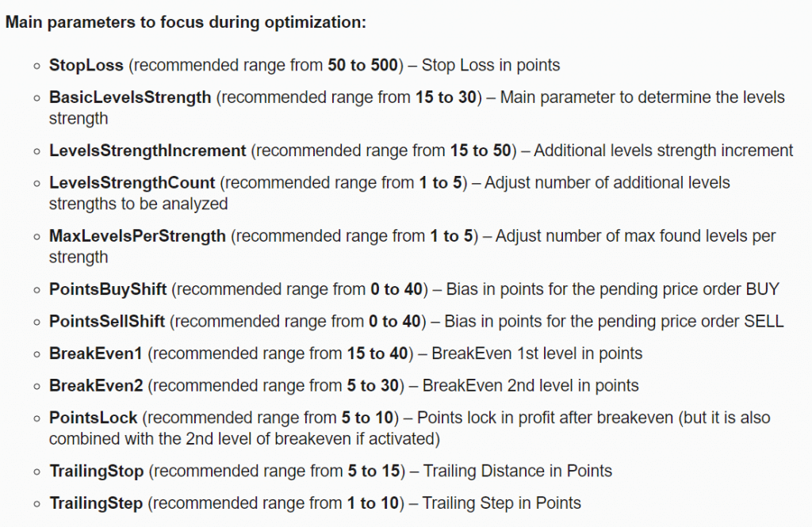Click the BreakEven2 parameter name
The height and width of the screenshot is (527, 812).
tap(97, 385)
